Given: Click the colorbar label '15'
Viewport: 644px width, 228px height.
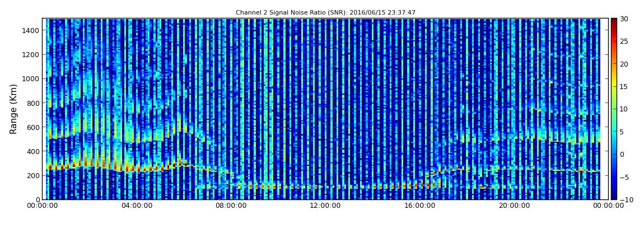Looking at the screenshot, I should [624, 87].
